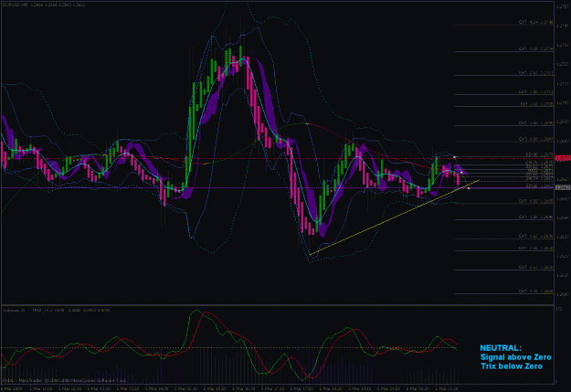Viewport: 571px width, 392px height.
Task: Click the '6 Mar 2009' time axis label
Action: point(12,388)
